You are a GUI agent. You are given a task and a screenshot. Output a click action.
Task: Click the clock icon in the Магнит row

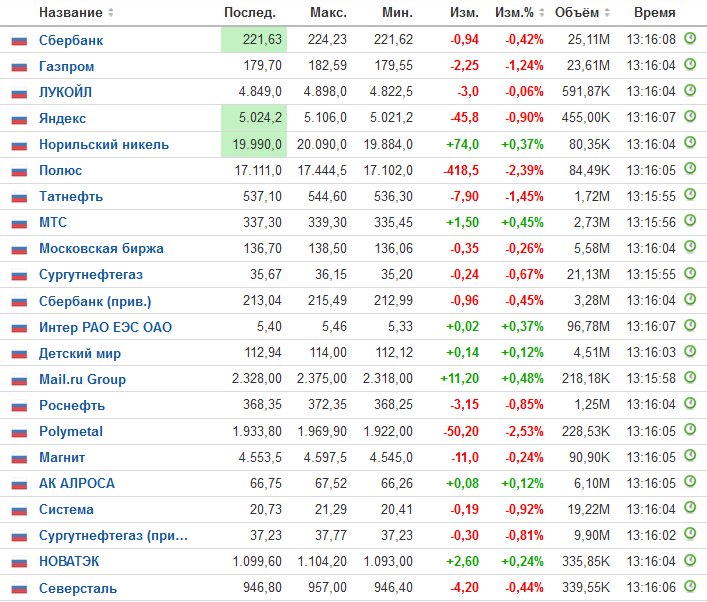[690, 455]
